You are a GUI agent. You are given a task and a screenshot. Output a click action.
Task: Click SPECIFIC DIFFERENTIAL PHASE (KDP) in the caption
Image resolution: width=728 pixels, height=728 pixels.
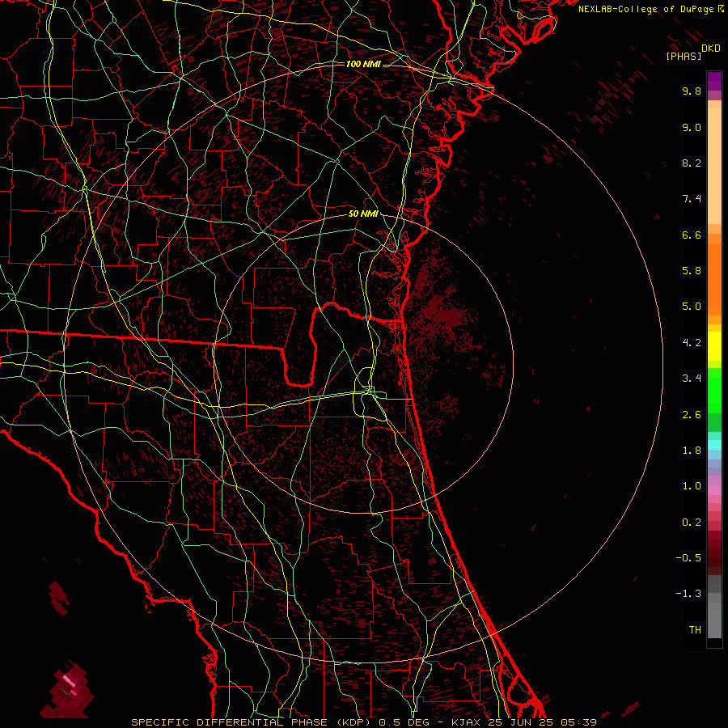point(251,722)
